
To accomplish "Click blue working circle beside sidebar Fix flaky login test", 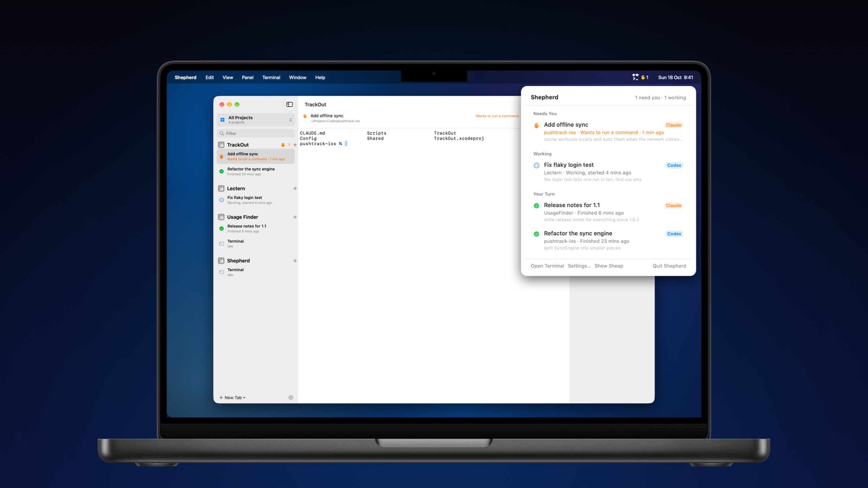I will (221, 200).
